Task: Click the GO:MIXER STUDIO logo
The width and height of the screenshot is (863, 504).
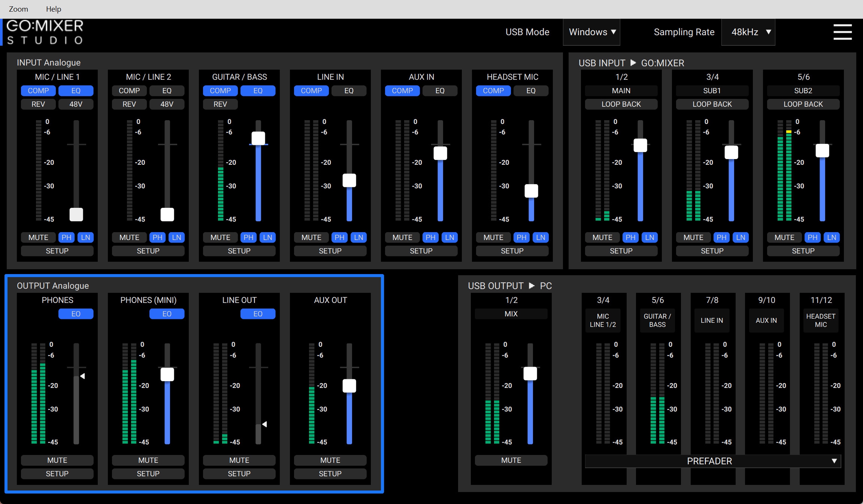Action: pos(45,32)
